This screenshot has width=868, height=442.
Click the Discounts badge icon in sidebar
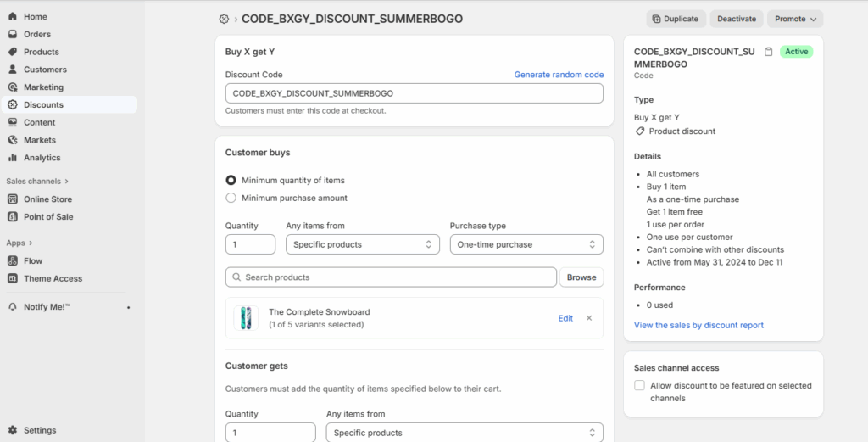13,104
